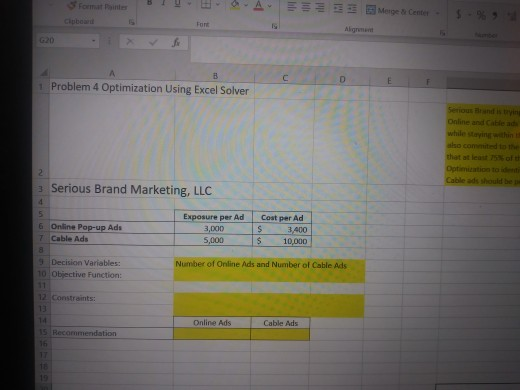This screenshot has width=520, height=390.
Task: Select column C header
Action: [285, 78]
